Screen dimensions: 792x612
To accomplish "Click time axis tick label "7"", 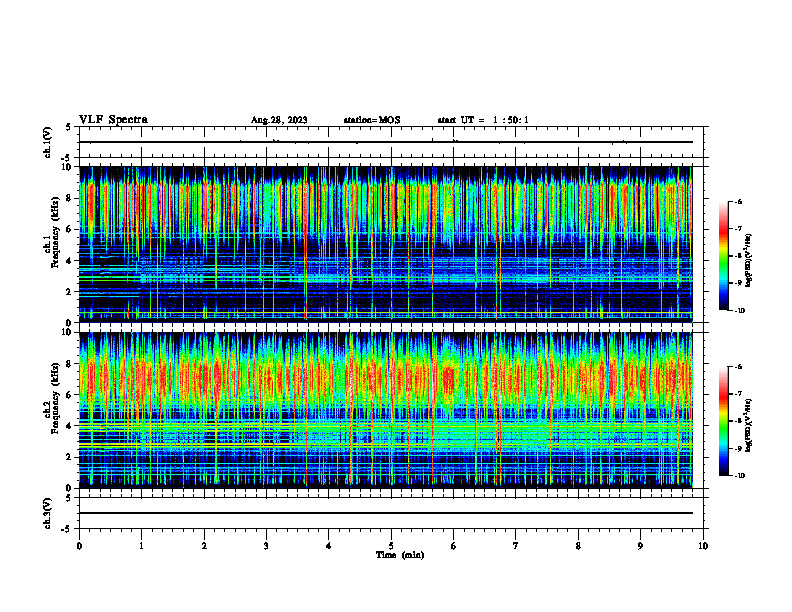I will tap(516, 546).
